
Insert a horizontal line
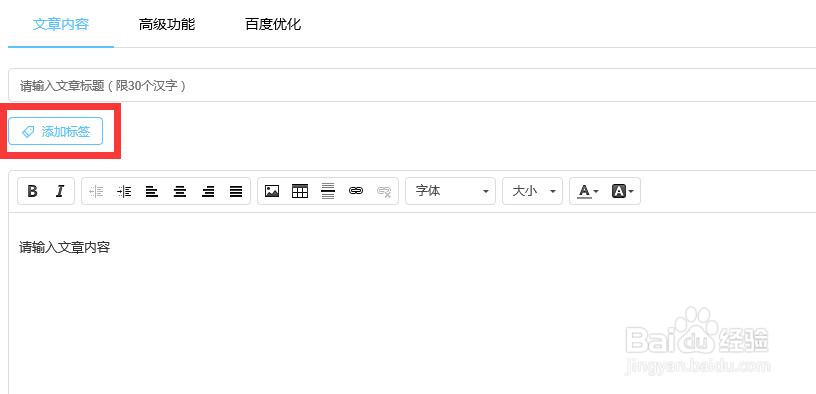[x=328, y=192]
